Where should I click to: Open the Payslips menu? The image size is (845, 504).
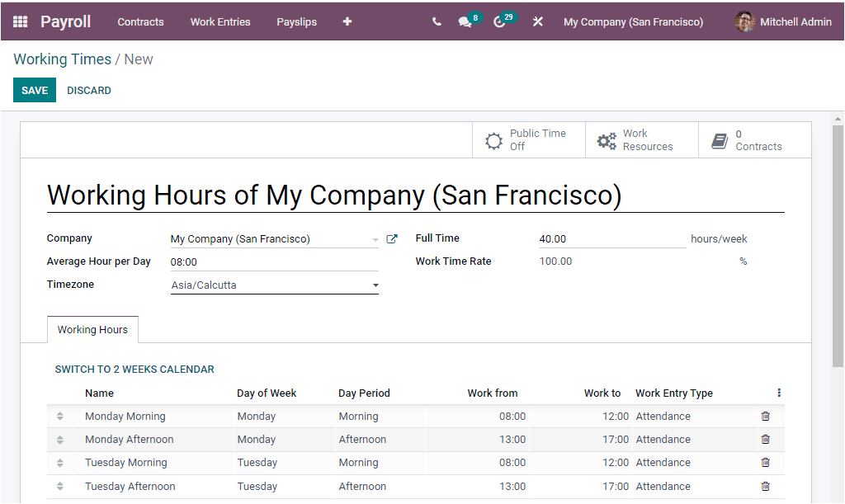point(296,22)
